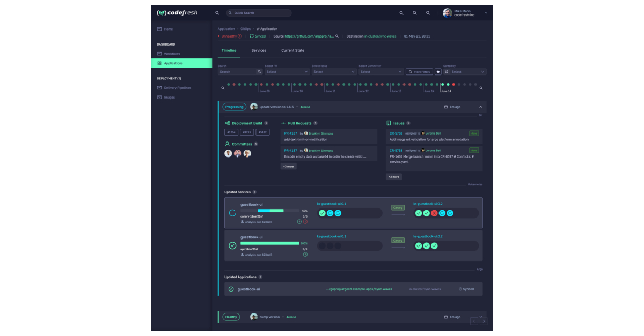Click the 50% canary progress bar for guestbook-ui
Viewport: 644px width, 336px height.
270,211
